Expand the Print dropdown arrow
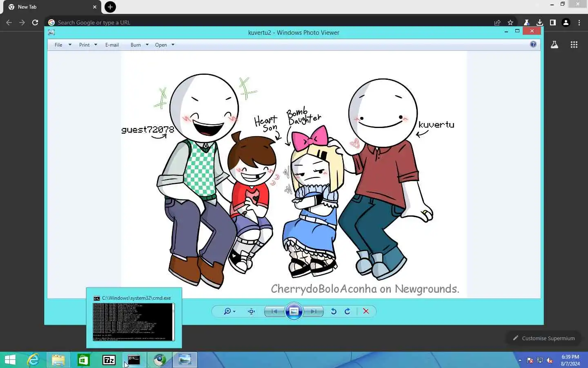This screenshot has width=588, height=368. pos(96,45)
